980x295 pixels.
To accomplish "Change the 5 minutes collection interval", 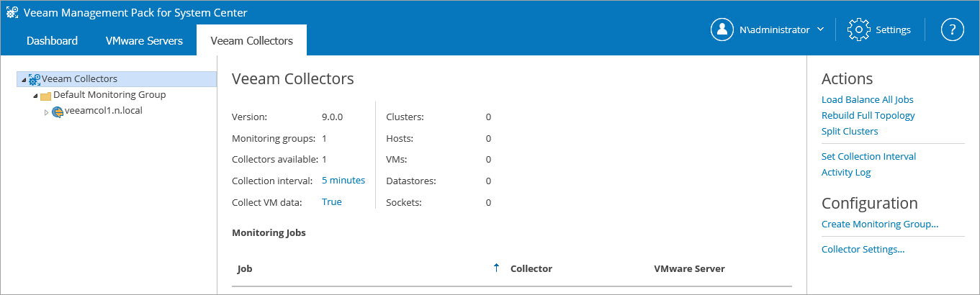I will 343,181.
